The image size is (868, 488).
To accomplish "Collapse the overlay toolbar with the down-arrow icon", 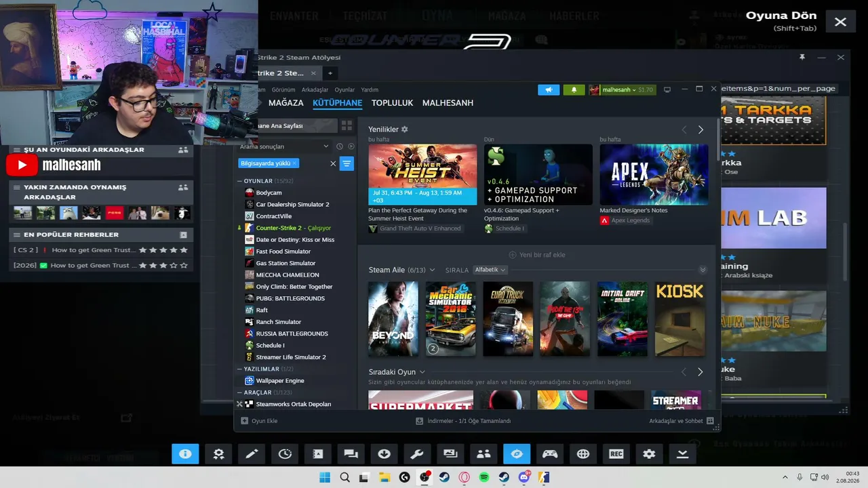I will point(683,454).
